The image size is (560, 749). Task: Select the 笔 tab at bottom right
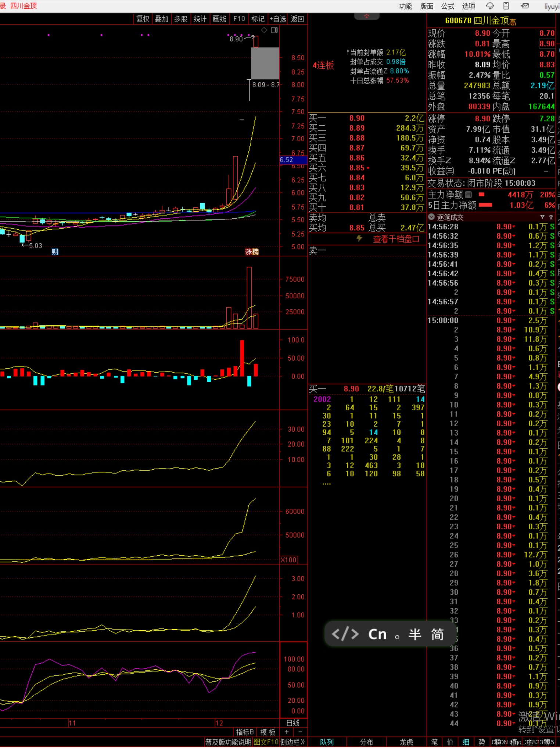click(x=434, y=742)
